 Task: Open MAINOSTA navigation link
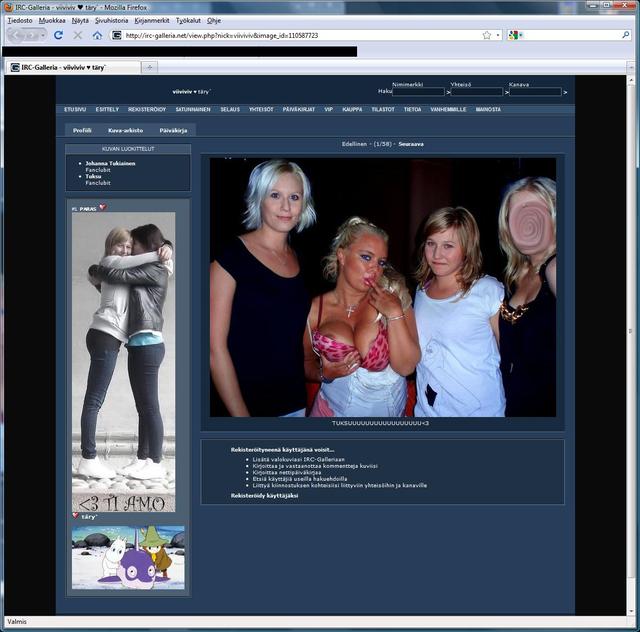tap(488, 109)
